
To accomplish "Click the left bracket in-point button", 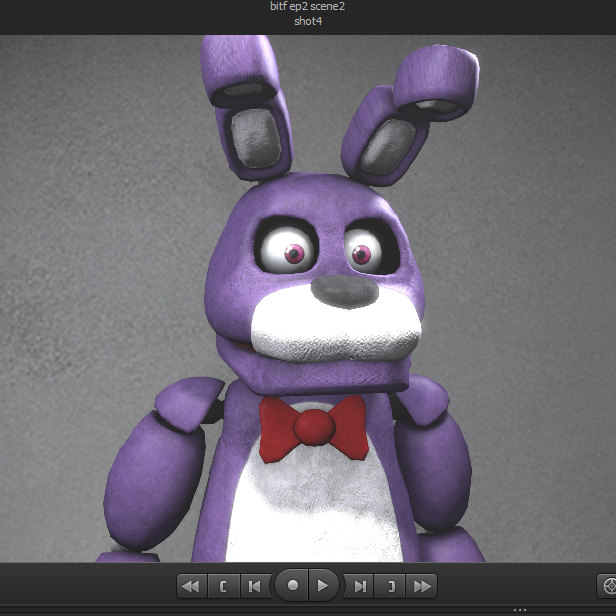I will (x=223, y=586).
